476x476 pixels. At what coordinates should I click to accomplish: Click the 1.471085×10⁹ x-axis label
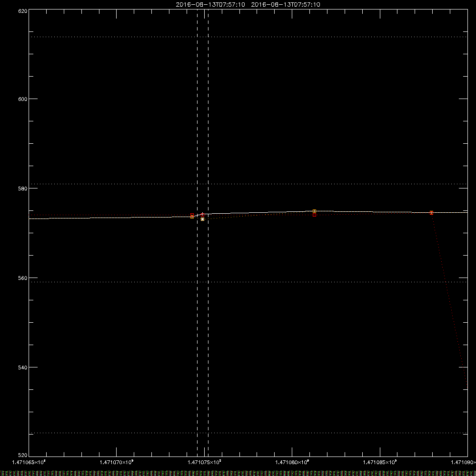point(380,462)
